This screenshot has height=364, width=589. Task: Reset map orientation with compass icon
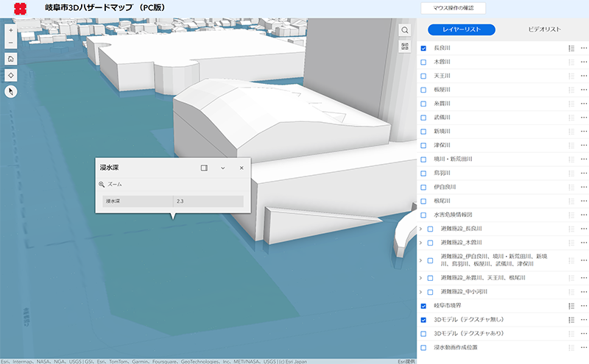click(11, 92)
